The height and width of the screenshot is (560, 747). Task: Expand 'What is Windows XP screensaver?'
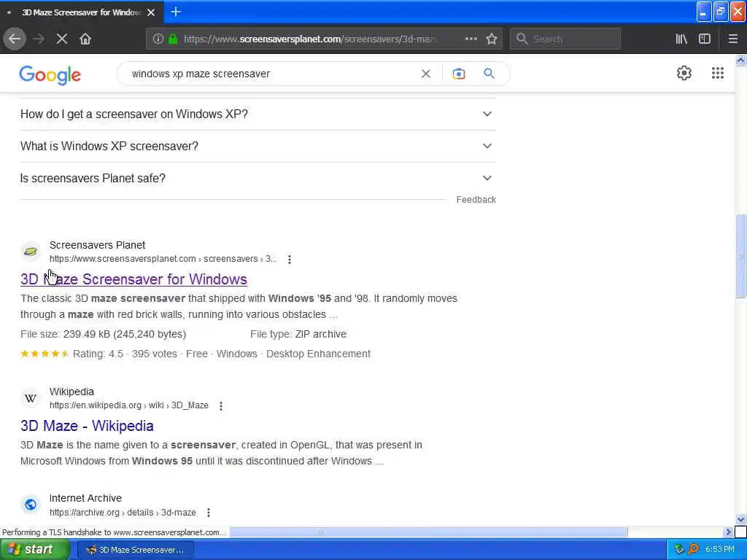coord(258,146)
